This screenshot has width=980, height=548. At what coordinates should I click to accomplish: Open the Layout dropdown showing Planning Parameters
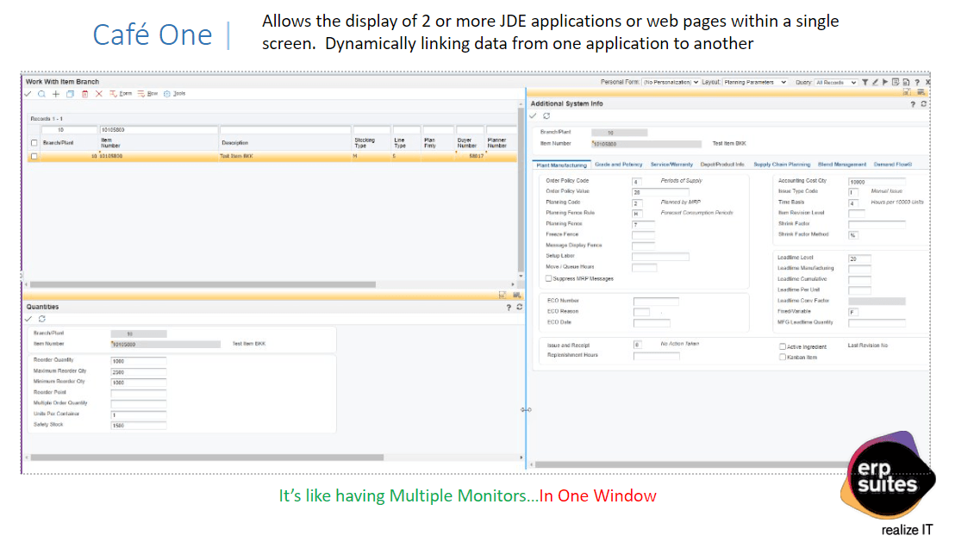click(753, 82)
